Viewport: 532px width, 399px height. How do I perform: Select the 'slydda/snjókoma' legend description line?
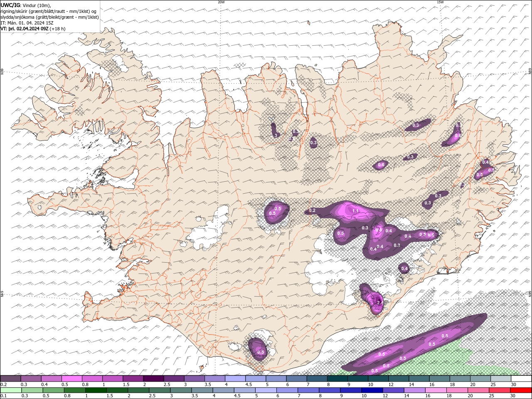[50, 17]
